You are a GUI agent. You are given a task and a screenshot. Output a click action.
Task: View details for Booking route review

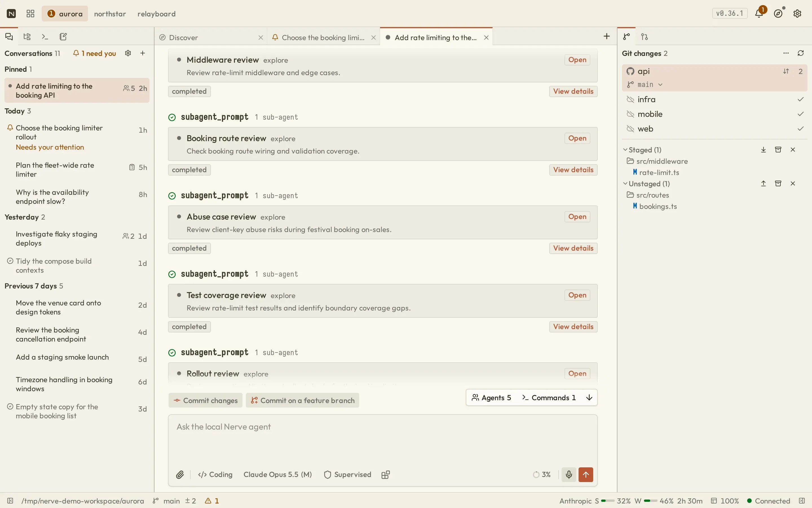[573, 170]
